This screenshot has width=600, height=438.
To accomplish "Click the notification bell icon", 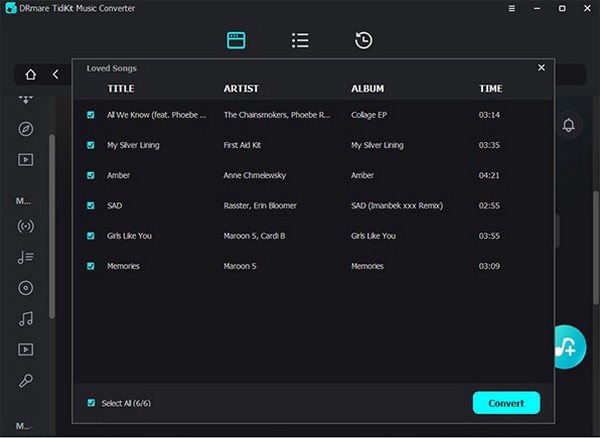I will 569,125.
